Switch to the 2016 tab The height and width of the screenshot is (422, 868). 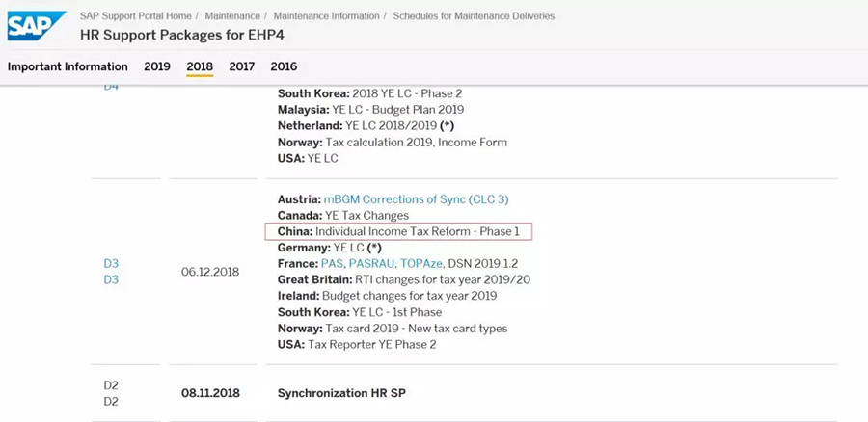pos(284,66)
